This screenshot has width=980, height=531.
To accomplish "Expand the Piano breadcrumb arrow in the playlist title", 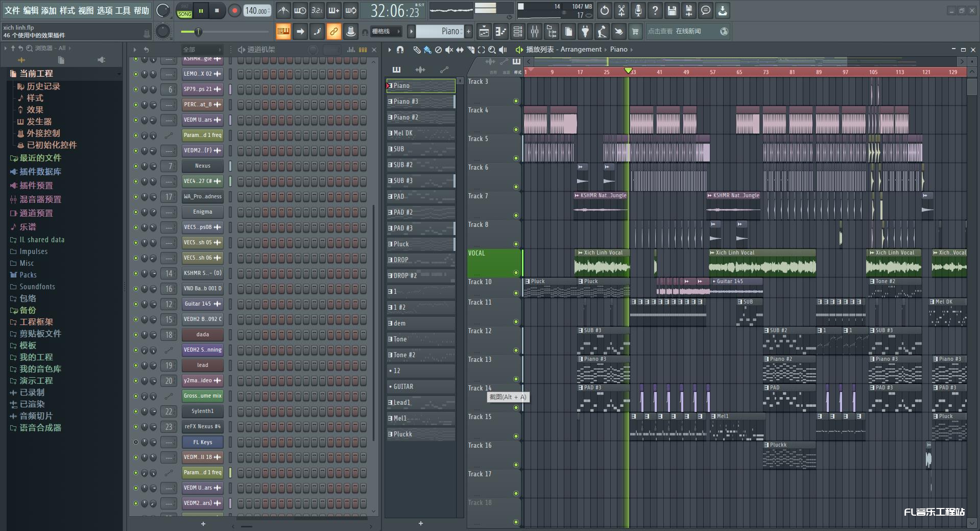I will (x=632, y=50).
